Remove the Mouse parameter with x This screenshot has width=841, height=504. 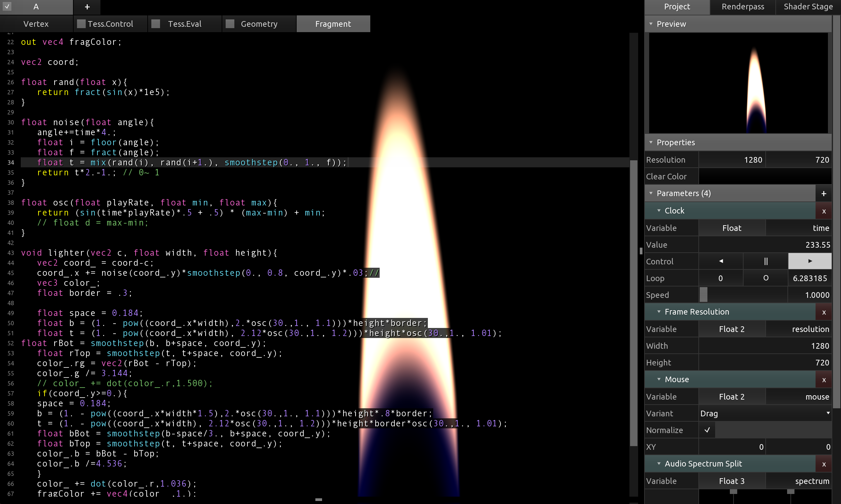(x=823, y=380)
